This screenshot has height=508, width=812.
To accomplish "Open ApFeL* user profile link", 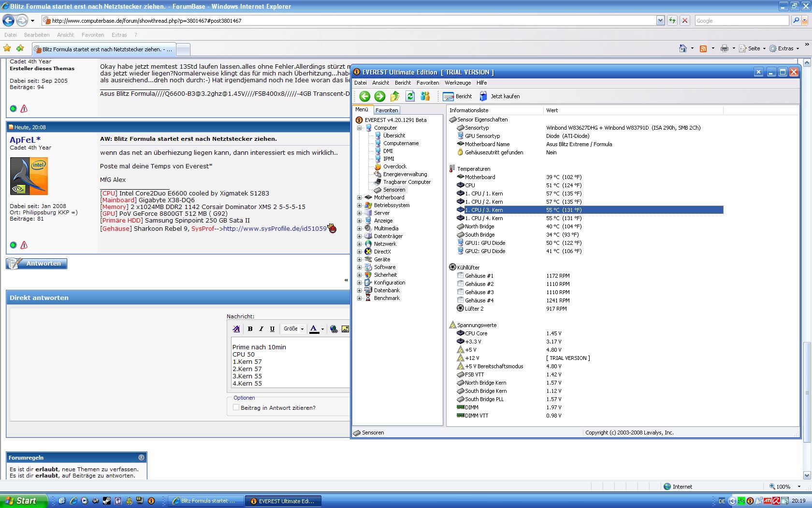I will 25,139.
